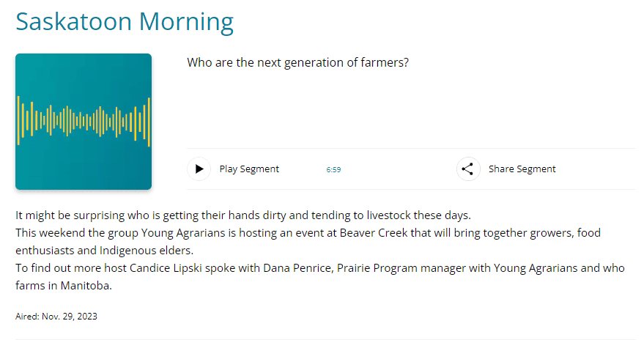
Task: Click "Indigenous elders" in the description
Action: click(142, 250)
